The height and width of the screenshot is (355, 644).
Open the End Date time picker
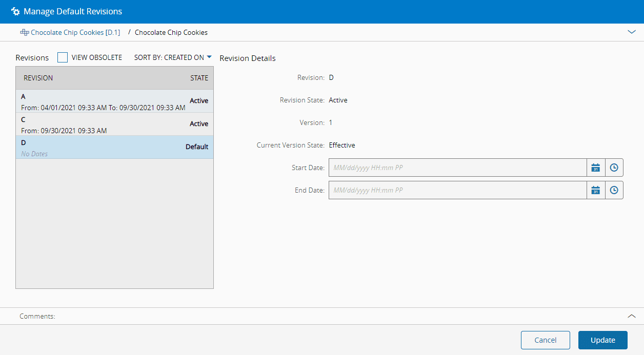[614, 190]
